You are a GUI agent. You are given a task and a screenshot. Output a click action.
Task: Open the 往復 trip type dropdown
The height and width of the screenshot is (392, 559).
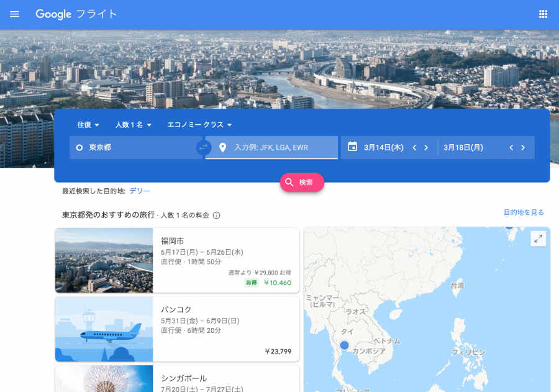[x=88, y=125]
